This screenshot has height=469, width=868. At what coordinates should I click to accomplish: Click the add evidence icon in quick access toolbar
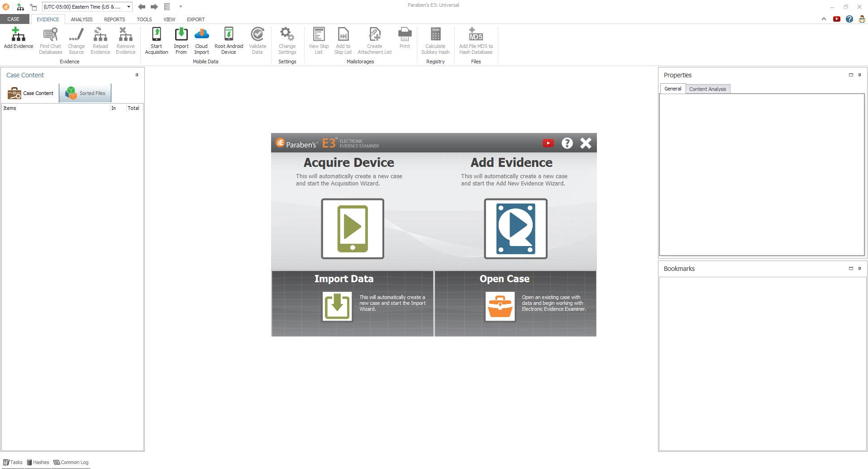(x=20, y=7)
